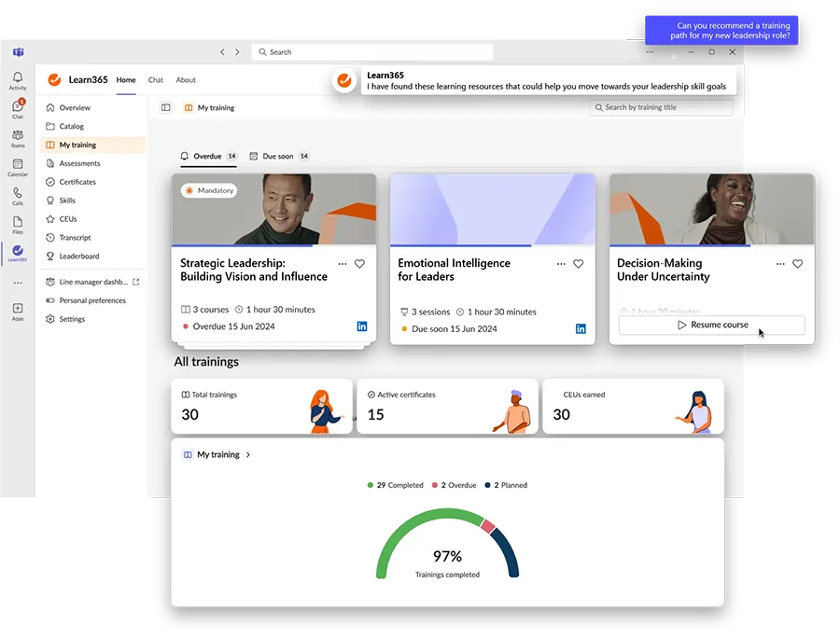Click the Resume course button
This screenshot has height=638, width=840.
[712, 325]
